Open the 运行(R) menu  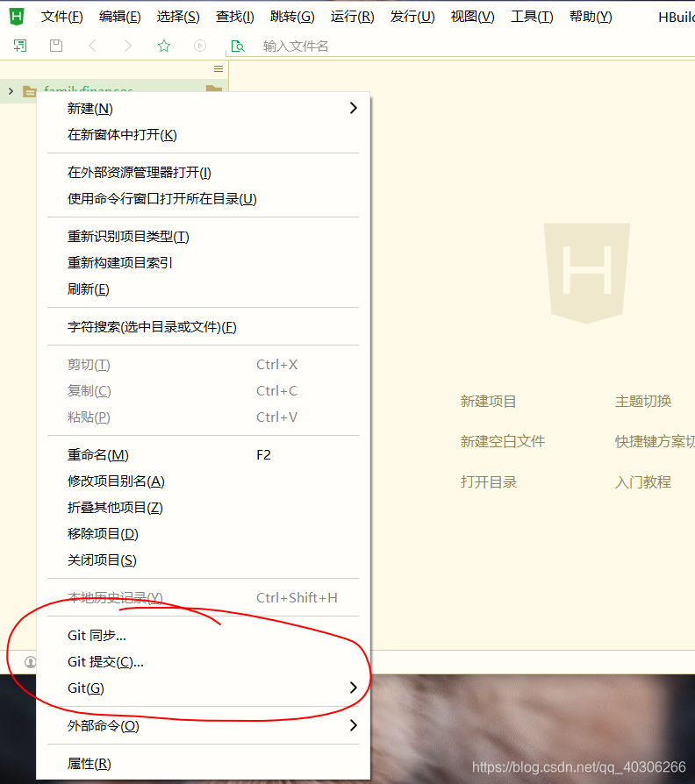point(352,17)
